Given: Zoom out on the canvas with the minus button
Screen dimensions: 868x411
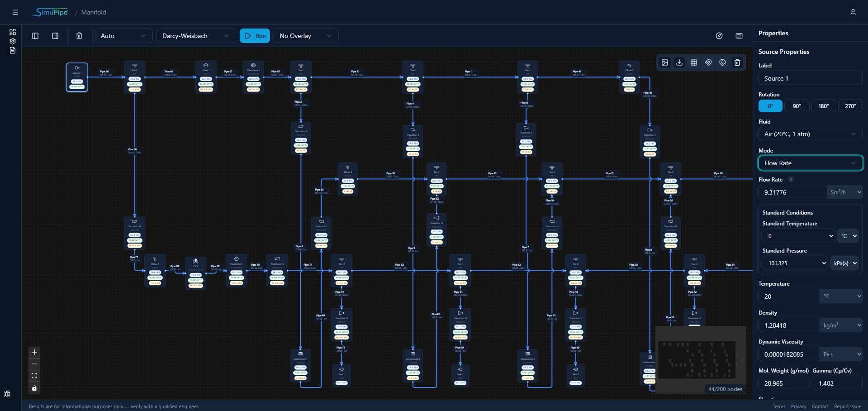Looking at the screenshot, I should click(34, 364).
